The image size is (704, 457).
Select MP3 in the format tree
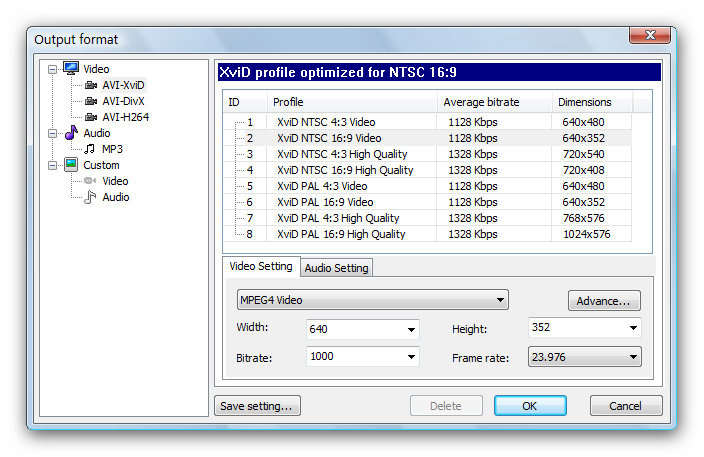click(112, 149)
